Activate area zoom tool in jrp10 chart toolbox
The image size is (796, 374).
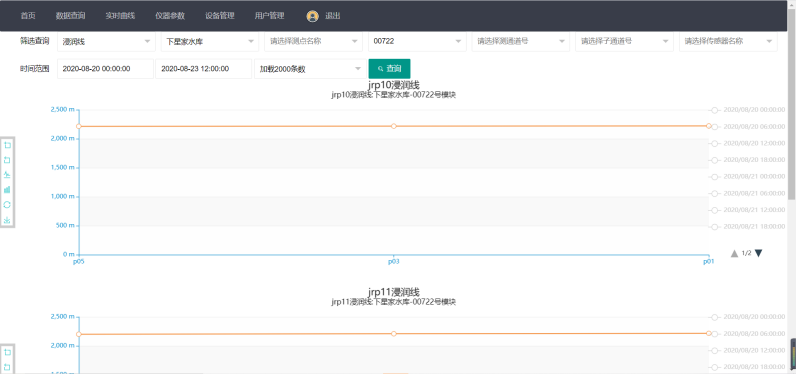pos(7,145)
